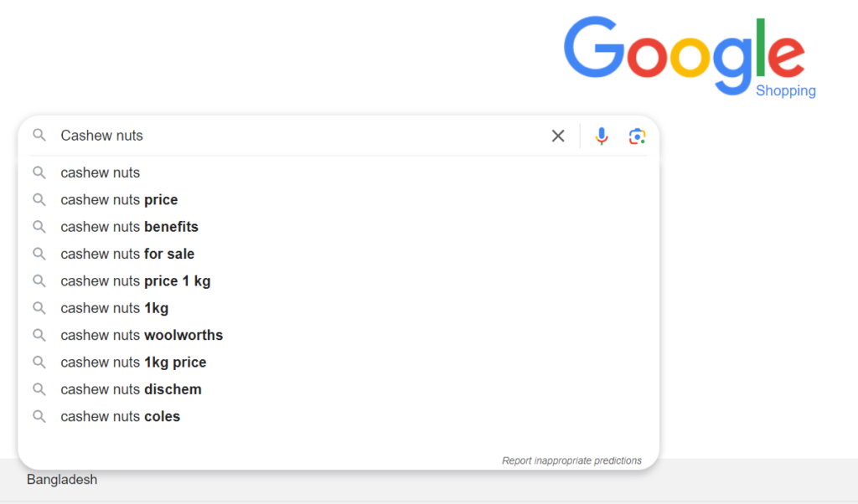Click the magnifier icon beside 'cashew nuts price'
This screenshot has height=504, width=858.
[x=39, y=200]
